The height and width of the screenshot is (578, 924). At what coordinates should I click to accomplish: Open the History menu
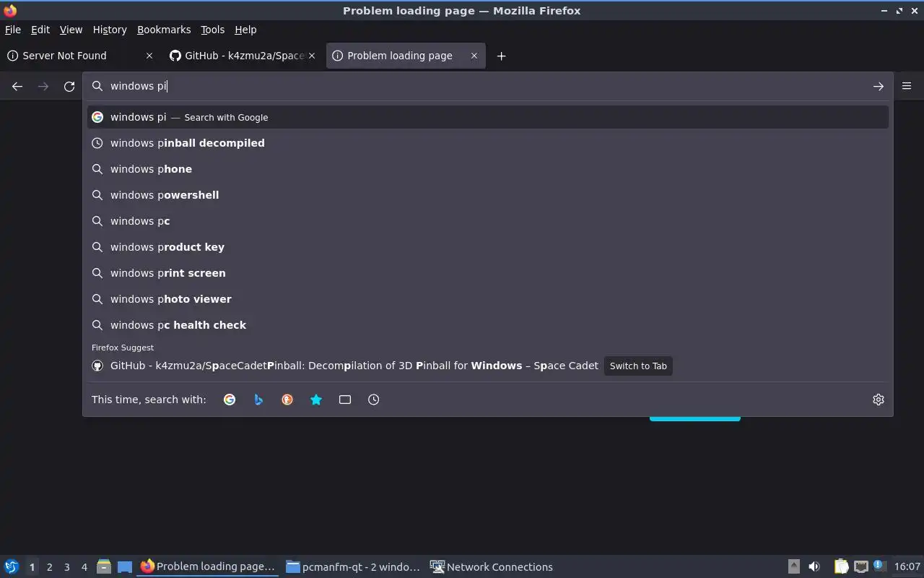click(x=110, y=30)
